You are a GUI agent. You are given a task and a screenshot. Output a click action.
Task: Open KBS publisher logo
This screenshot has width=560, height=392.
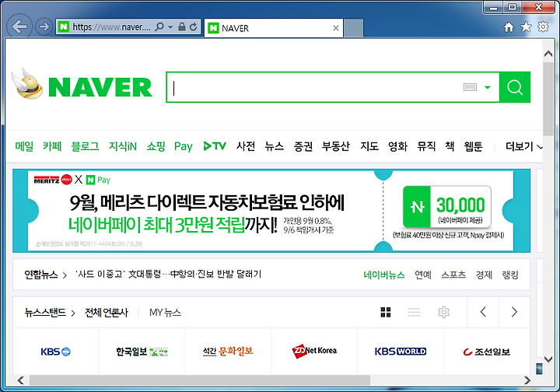[x=56, y=352]
